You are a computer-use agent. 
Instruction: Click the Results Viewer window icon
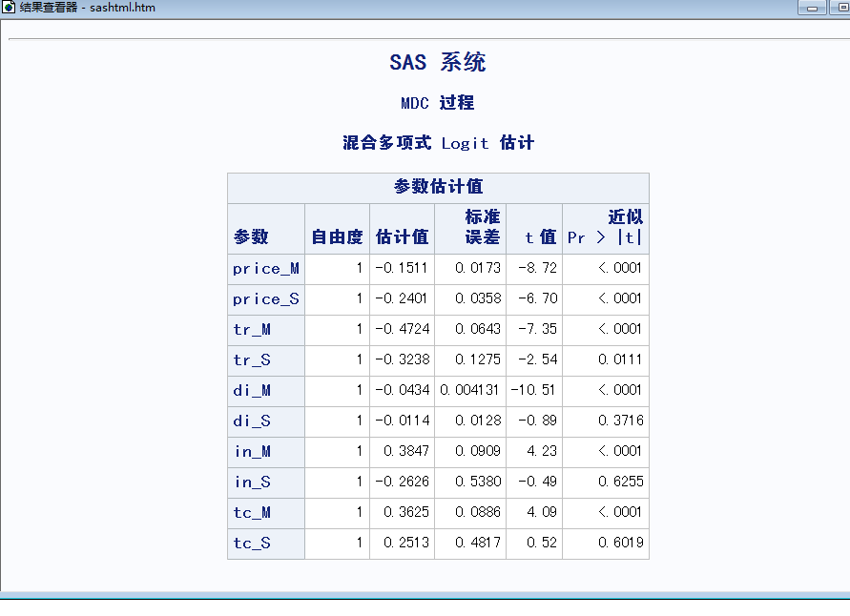point(9,8)
